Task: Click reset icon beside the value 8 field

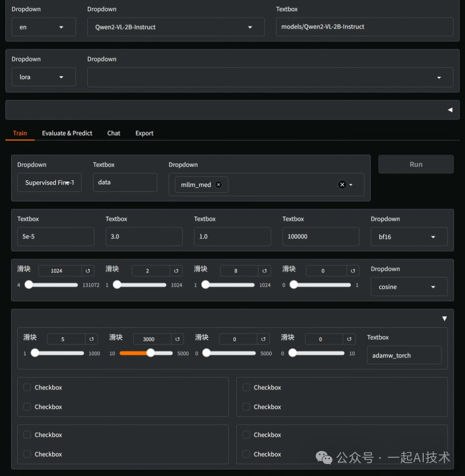Action: coord(264,271)
